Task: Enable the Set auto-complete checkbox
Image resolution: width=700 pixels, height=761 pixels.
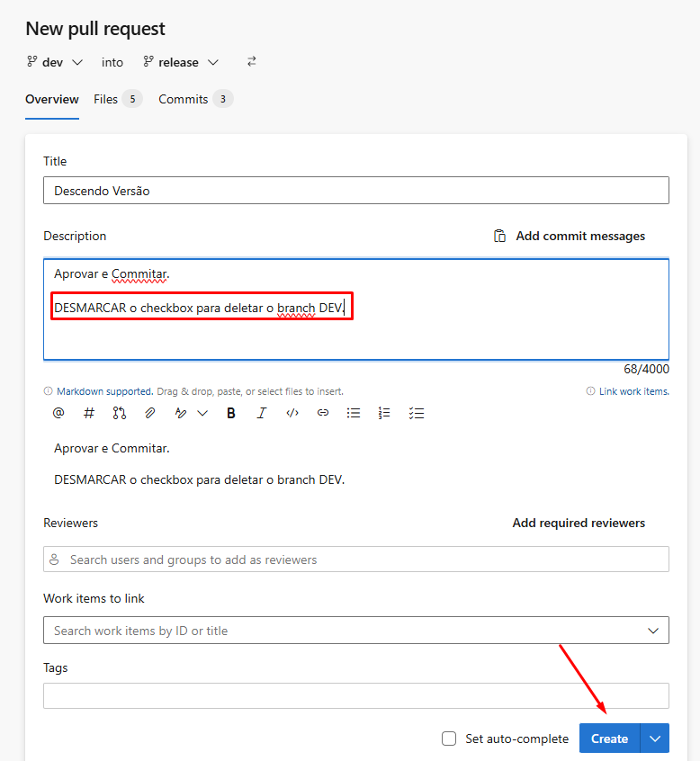Action: tap(449, 739)
